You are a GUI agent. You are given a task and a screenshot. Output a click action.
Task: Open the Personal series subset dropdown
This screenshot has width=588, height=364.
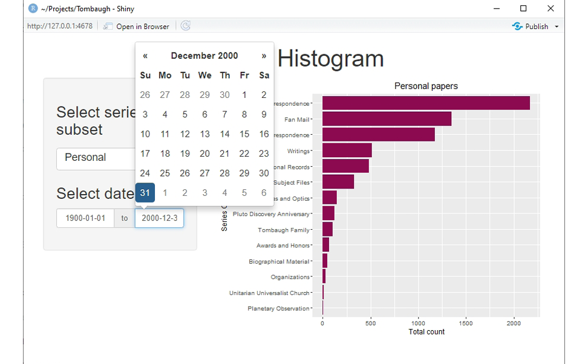(97, 158)
